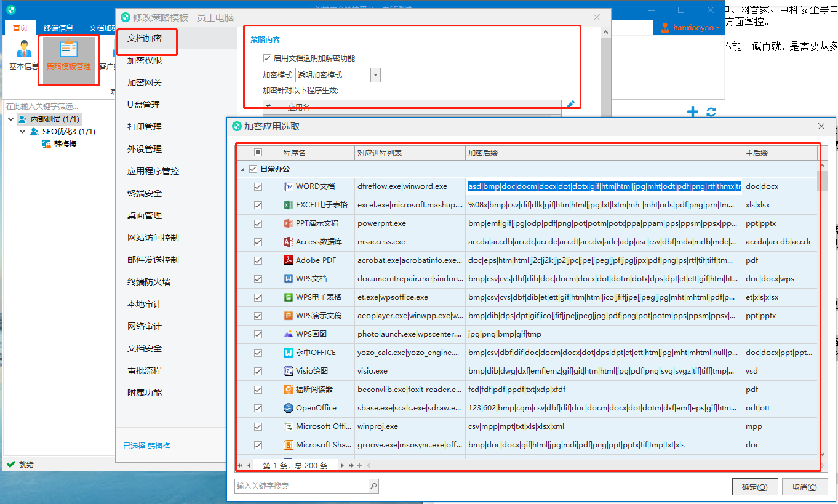Select 韩梅梅 in the terminal tree

[65, 144]
